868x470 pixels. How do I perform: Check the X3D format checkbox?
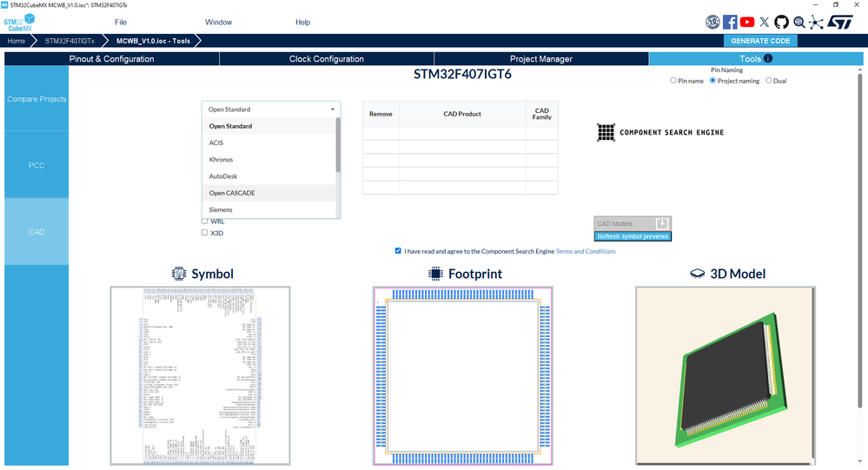click(204, 233)
